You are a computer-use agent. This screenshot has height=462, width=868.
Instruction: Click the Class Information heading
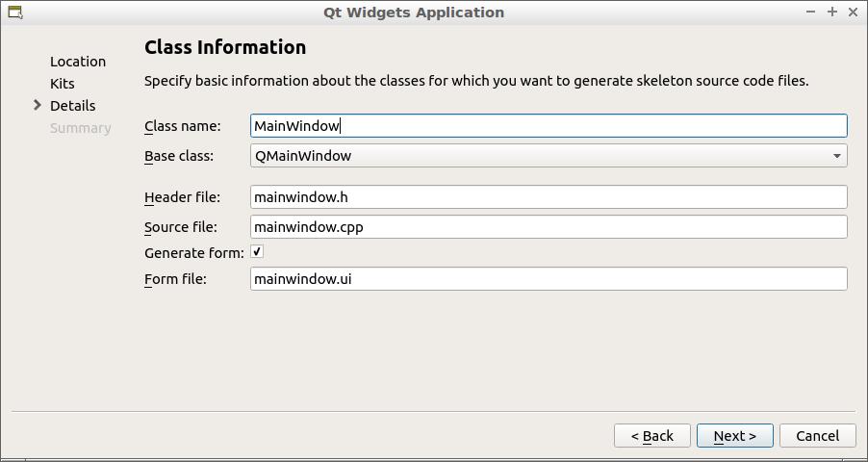point(225,47)
